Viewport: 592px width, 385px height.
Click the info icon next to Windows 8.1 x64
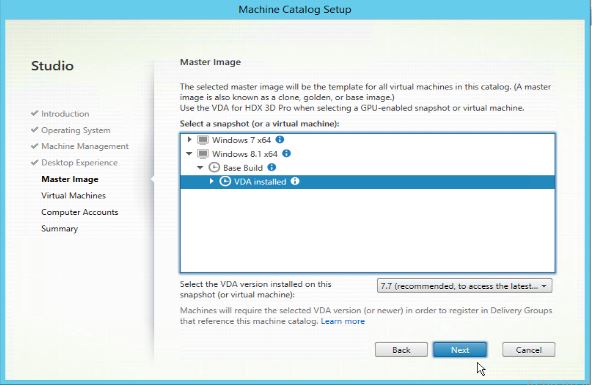tap(287, 154)
